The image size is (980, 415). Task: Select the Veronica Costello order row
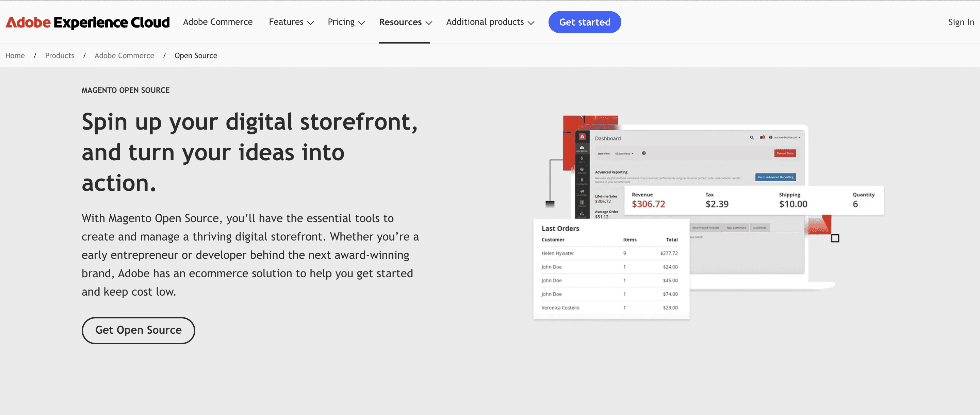pos(609,308)
